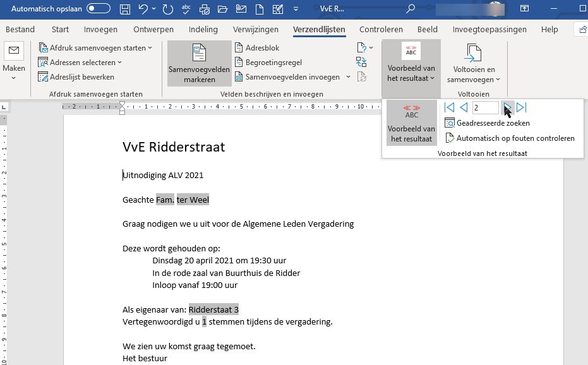Open the Invoegtoepassingen tab
The width and height of the screenshot is (588, 365).
[x=489, y=29]
